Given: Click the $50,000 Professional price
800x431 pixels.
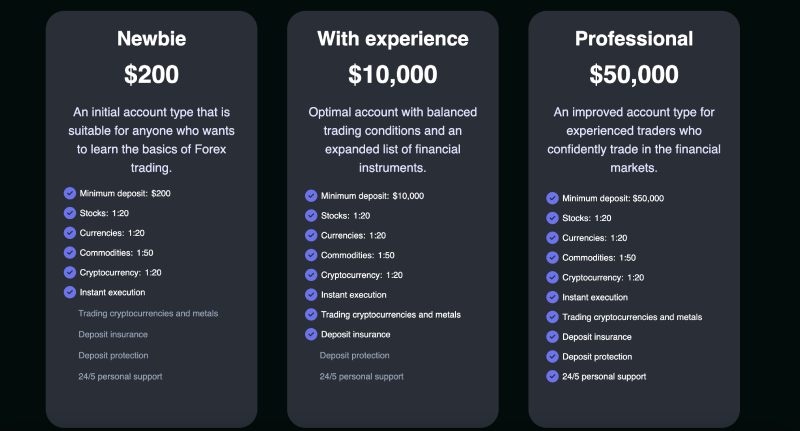Looking at the screenshot, I should [634, 74].
